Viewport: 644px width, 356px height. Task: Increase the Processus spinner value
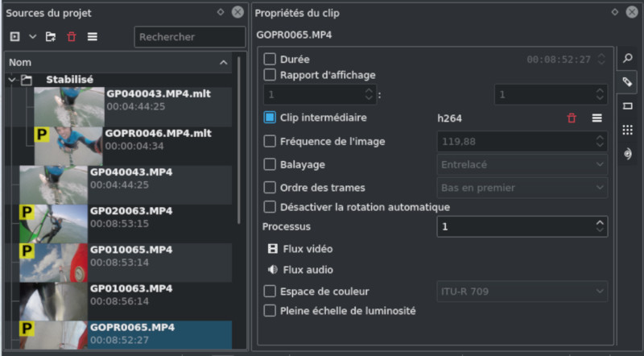600,222
